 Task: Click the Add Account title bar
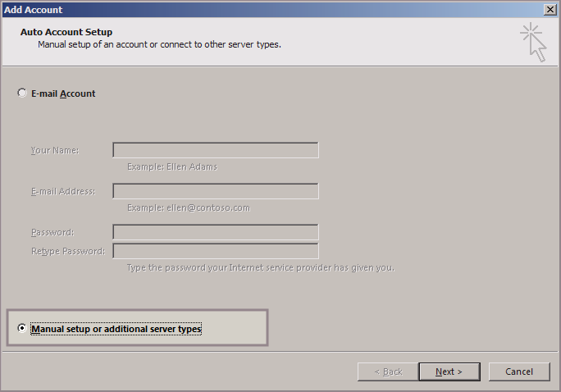pyautogui.click(x=246, y=9)
